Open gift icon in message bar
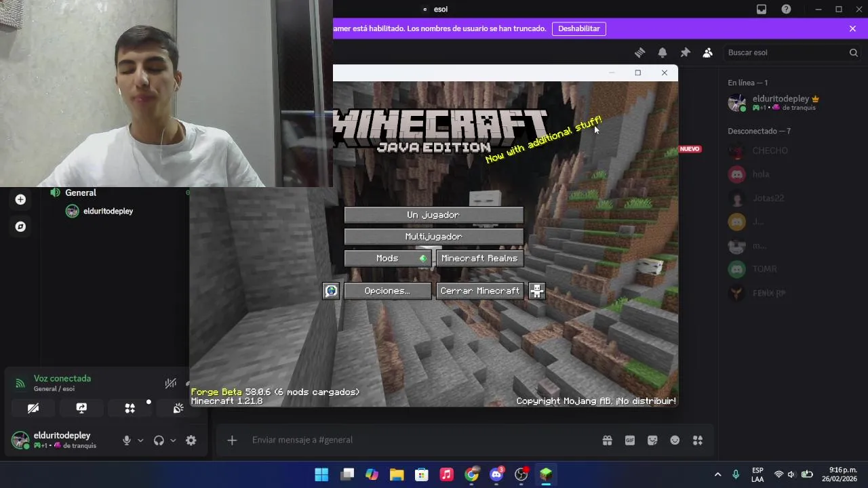 coord(608,440)
